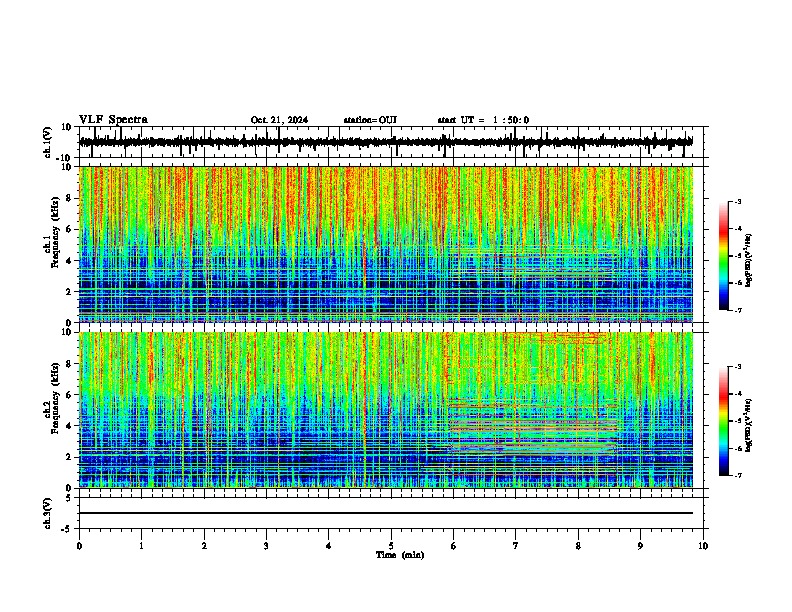Click time axis tick label "8"
This screenshot has height=612, width=792.
coord(578,546)
